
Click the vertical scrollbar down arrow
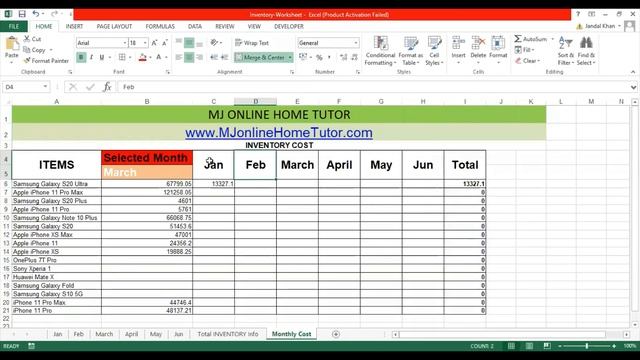pos(635,325)
